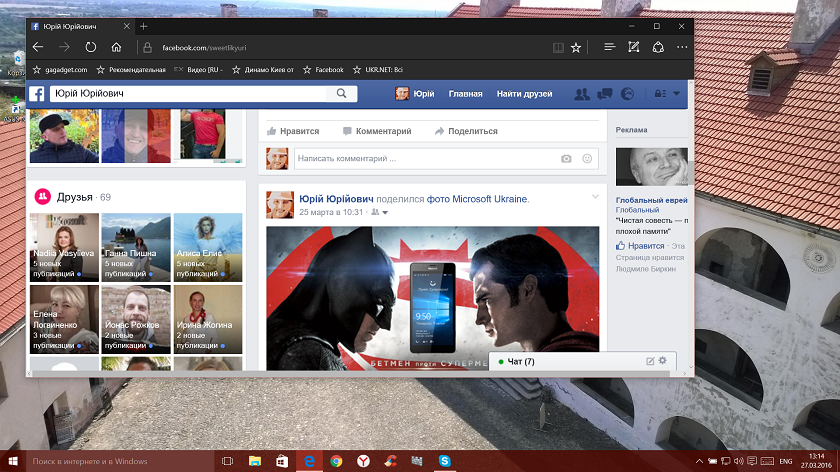Open the Facebook bookmark in favorites bar
840x472 pixels.
pos(323,70)
